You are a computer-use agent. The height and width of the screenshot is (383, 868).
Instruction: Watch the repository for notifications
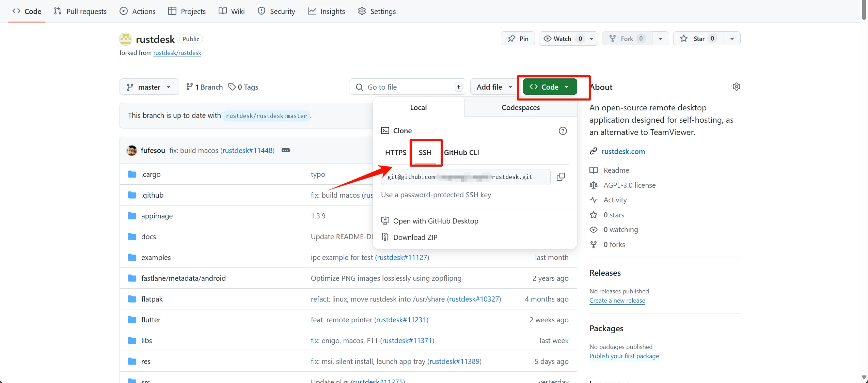(562, 39)
